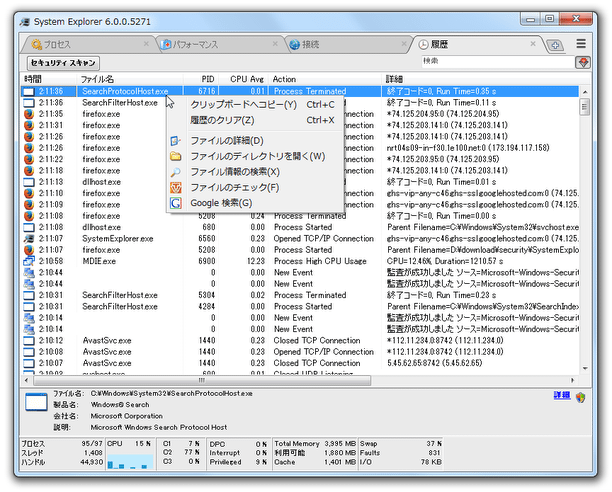612x492 pixels.
Task: Focus the 検索 search field
Action: click(497, 62)
